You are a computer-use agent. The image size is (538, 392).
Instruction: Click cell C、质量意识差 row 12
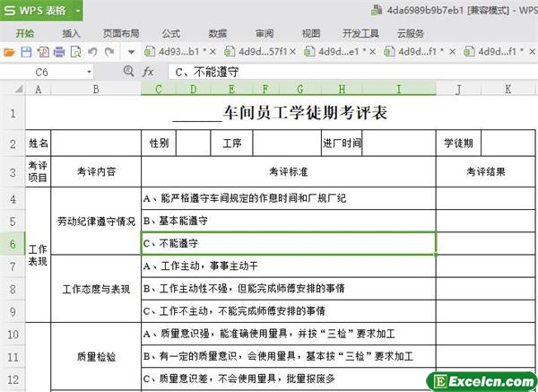click(x=289, y=379)
